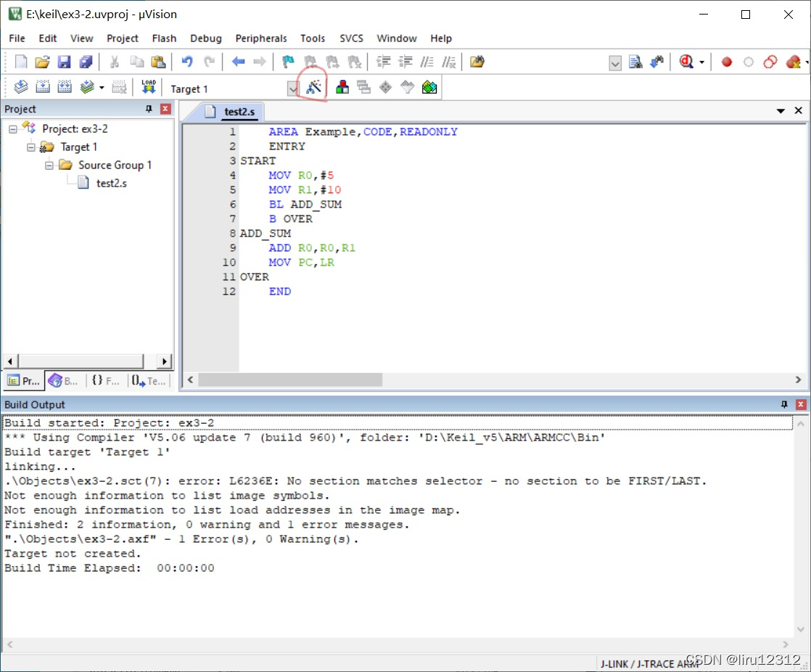Translate the current file
This screenshot has width=811, height=672.
click(21, 87)
